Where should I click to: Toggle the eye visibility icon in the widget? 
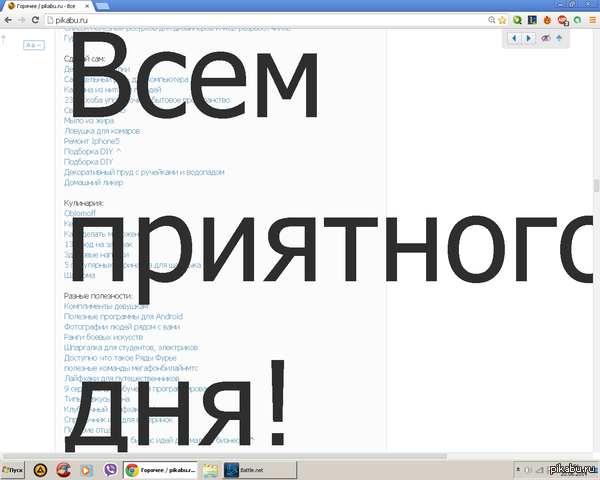[545, 38]
